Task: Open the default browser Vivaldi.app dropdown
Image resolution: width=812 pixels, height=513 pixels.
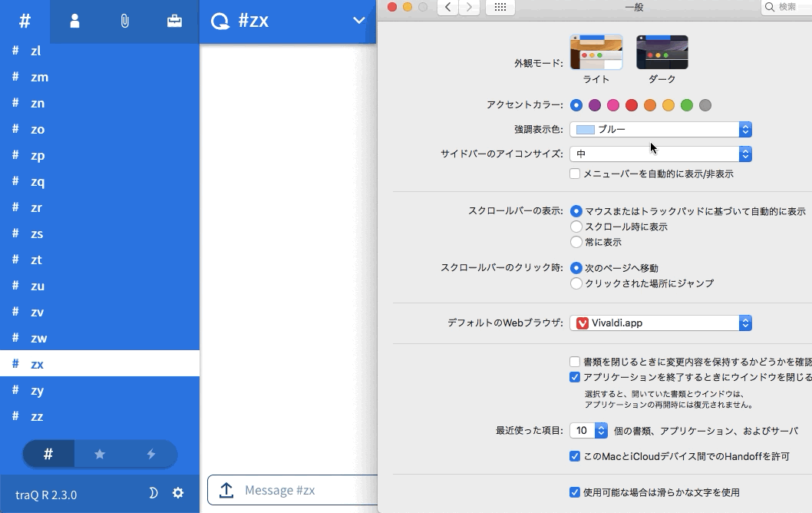Action: tap(661, 323)
